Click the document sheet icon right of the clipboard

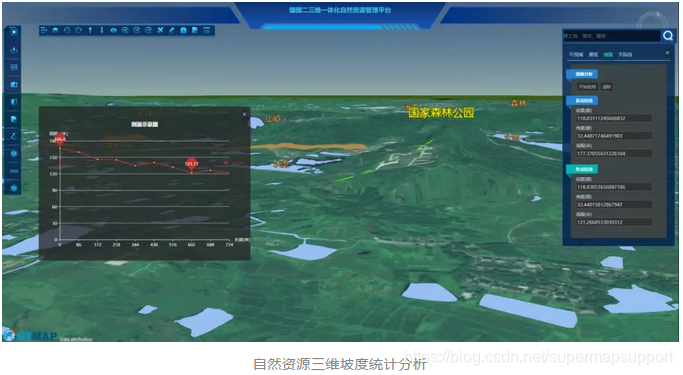[x=195, y=30]
